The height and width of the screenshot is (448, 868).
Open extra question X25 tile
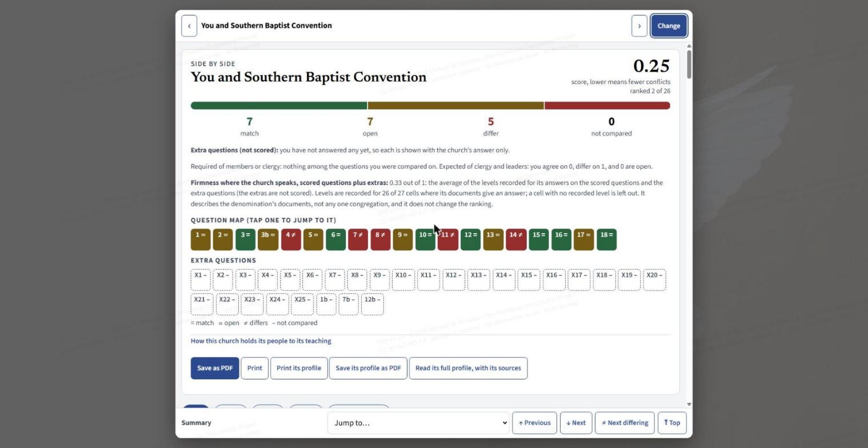pyautogui.click(x=302, y=305)
